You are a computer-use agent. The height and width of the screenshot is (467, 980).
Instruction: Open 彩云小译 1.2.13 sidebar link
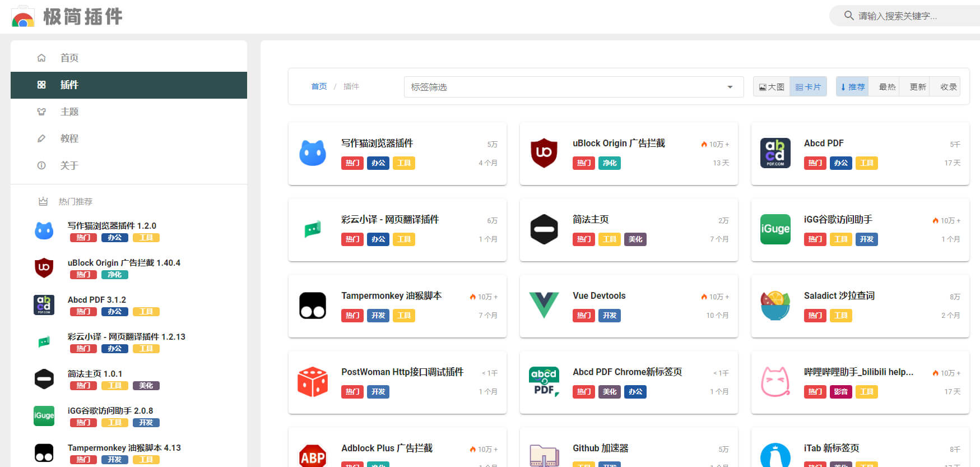pyautogui.click(x=127, y=336)
